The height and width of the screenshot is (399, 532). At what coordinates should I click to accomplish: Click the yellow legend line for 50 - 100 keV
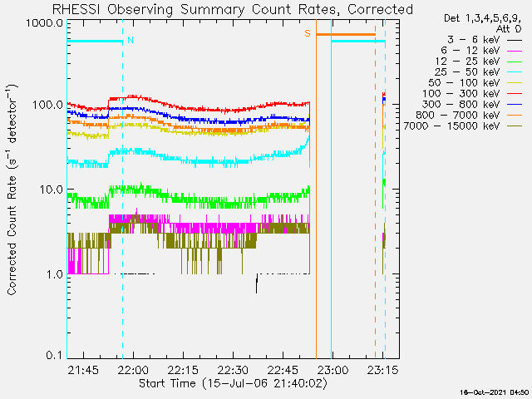(515, 83)
